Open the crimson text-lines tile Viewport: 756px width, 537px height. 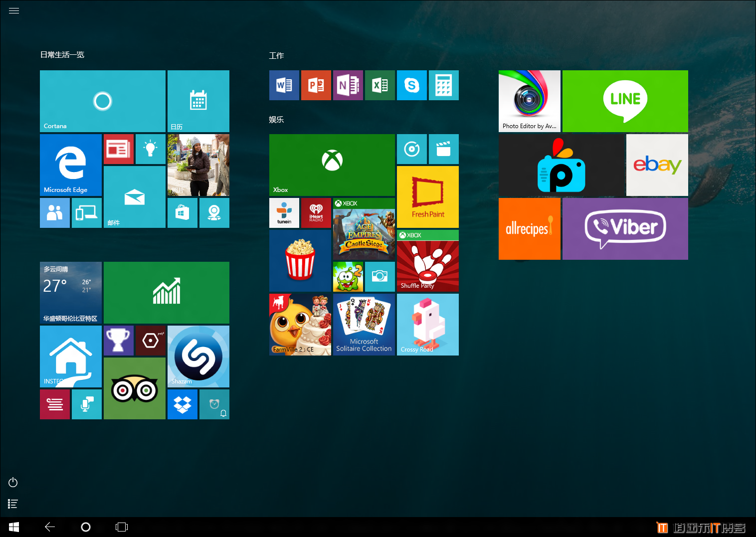click(55, 404)
